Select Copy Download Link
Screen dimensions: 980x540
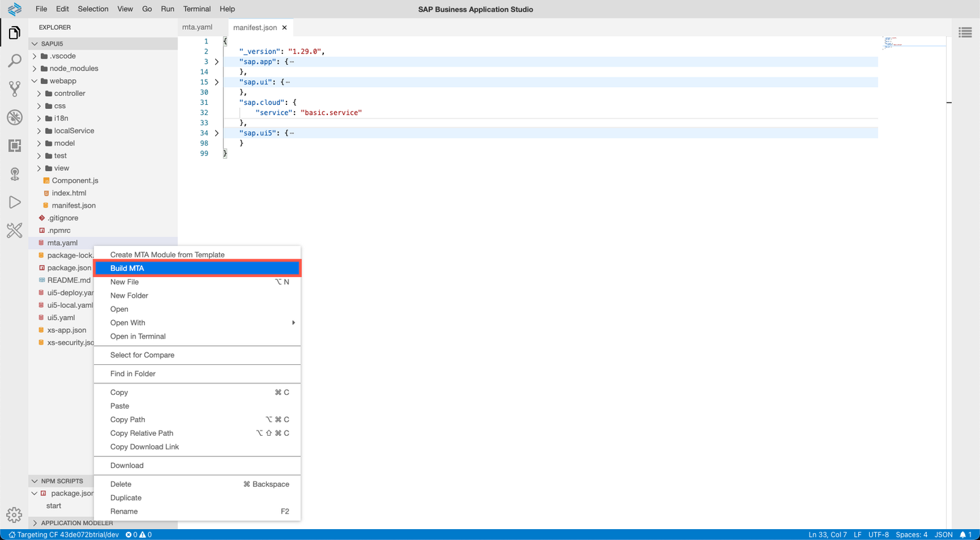coord(197,447)
